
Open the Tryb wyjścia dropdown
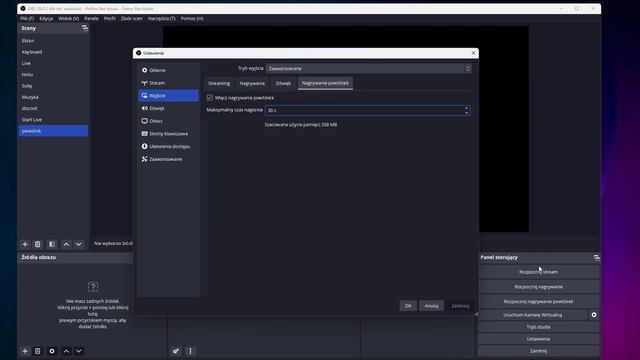click(369, 69)
